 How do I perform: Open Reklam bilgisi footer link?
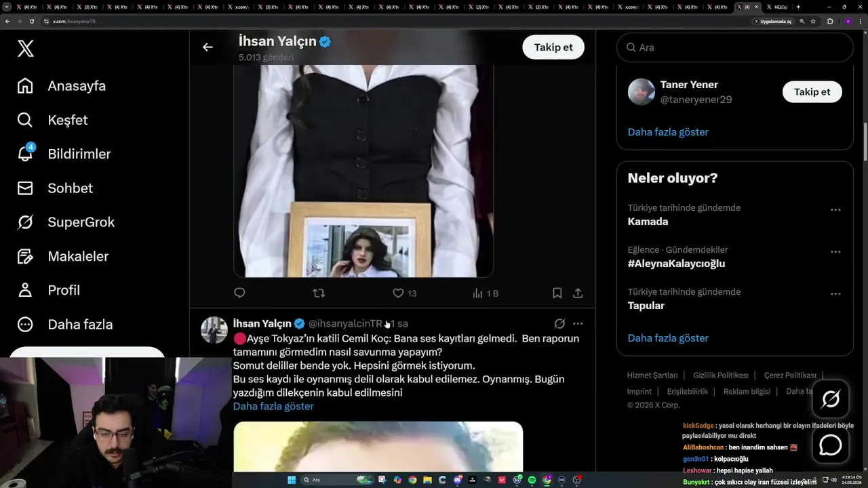(x=747, y=391)
